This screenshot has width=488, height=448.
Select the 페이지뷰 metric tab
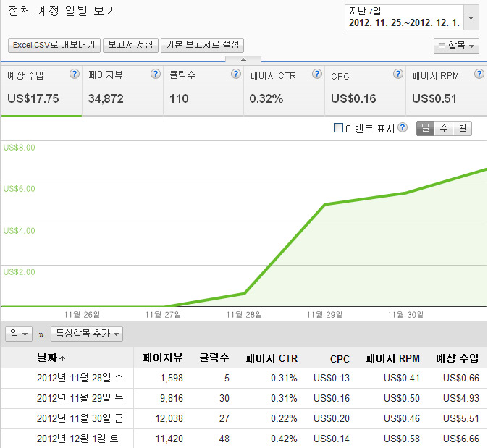122,90
